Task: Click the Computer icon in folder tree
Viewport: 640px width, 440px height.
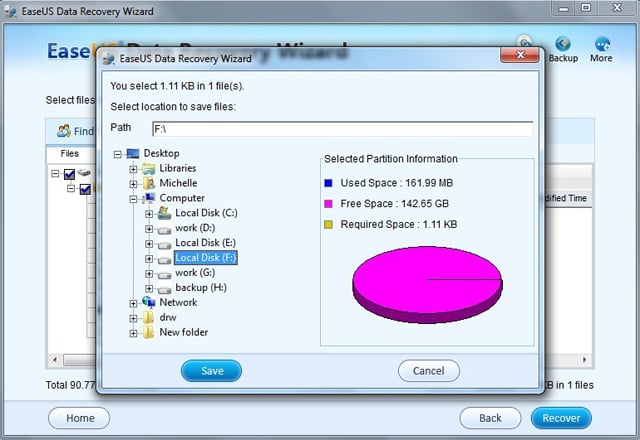Action: 149,198
